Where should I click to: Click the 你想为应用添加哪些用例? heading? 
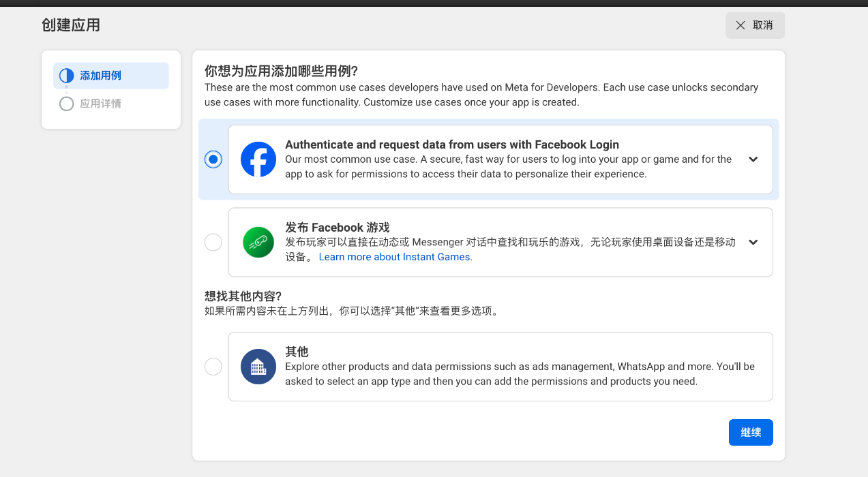(x=281, y=71)
